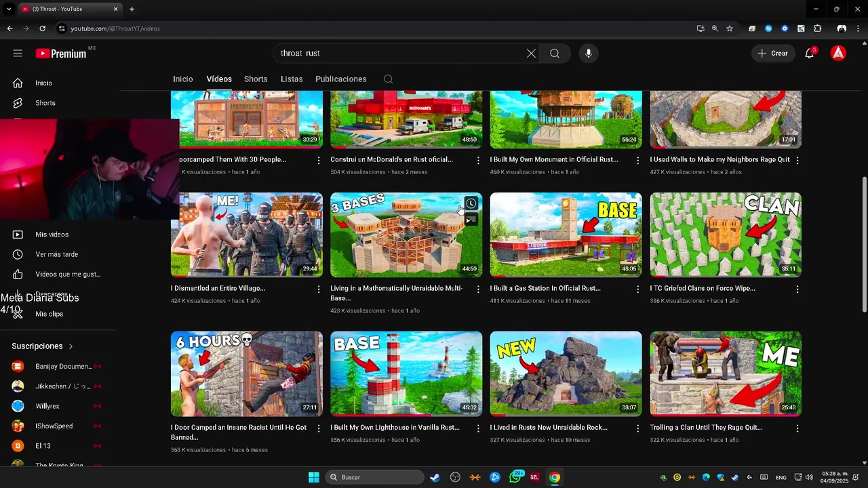
Task: Go back with the browser back arrow
Action: pos(9,28)
